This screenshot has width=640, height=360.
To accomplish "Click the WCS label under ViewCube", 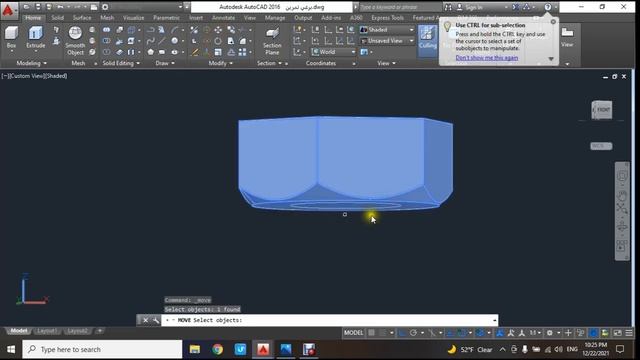I will (x=601, y=146).
